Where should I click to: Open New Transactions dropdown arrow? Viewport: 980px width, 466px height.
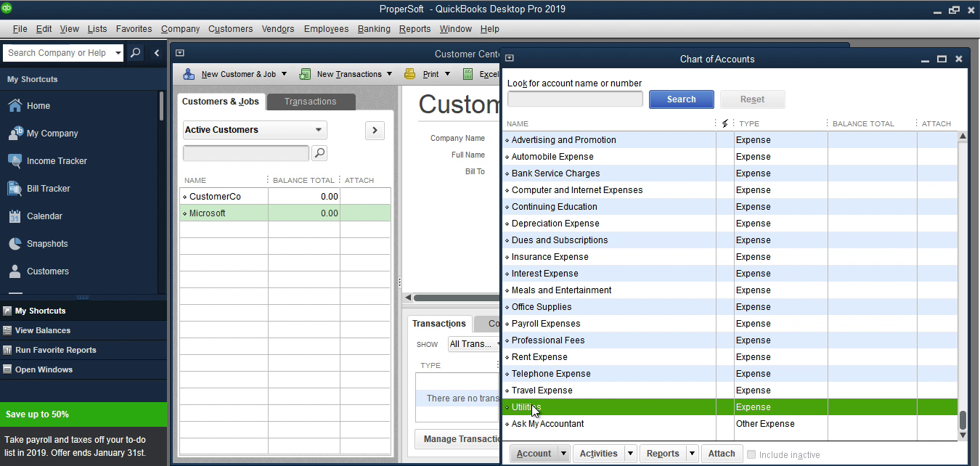[x=389, y=74]
